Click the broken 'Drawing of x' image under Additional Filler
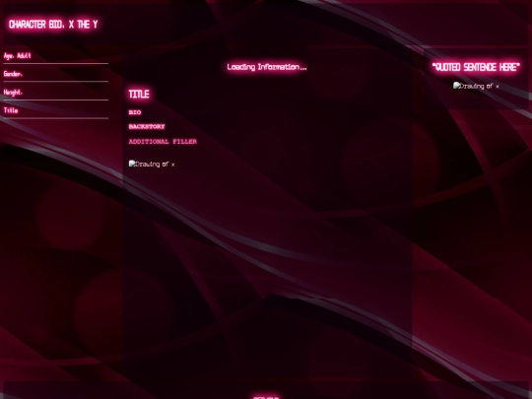Screen dimensions: 532x399 (x=152, y=165)
